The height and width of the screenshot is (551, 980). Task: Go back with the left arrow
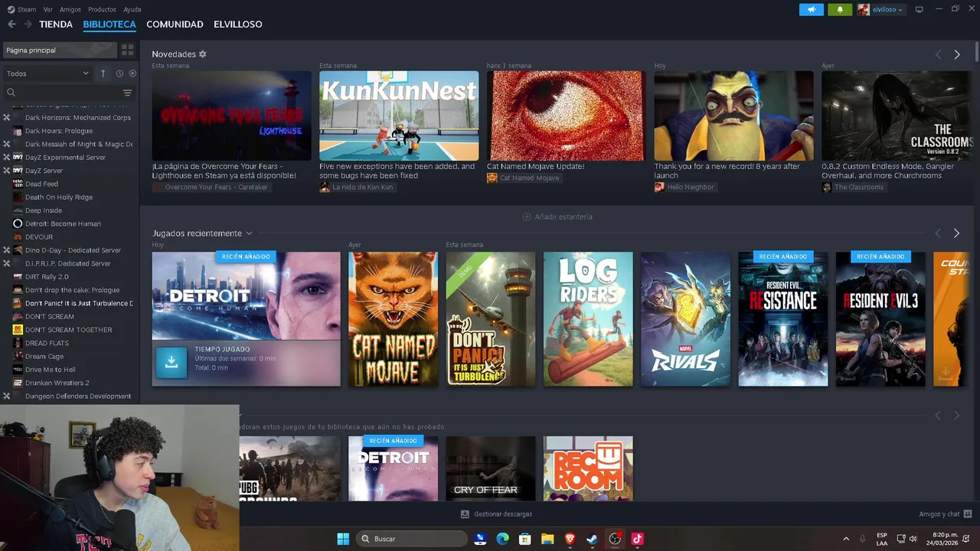click(11, 24)
